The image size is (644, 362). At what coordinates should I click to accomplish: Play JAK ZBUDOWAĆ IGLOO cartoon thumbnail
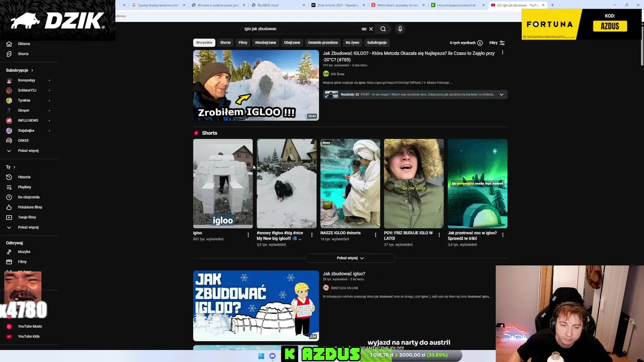pyautogui.click(x=256, y=306)
